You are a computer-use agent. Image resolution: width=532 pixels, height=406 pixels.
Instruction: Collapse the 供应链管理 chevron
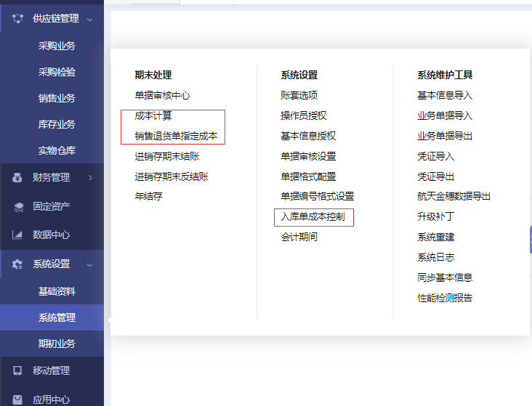click(90, 20)
